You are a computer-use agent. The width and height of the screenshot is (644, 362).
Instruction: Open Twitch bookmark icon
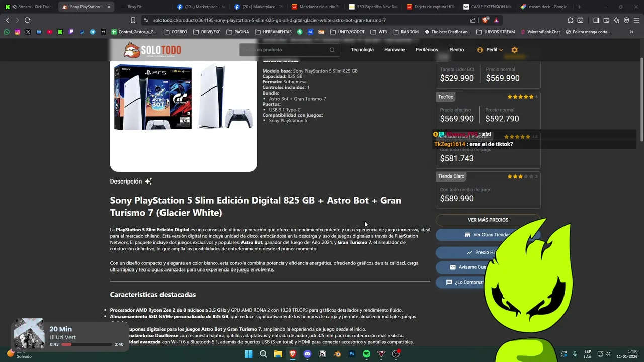click(71, 32)
